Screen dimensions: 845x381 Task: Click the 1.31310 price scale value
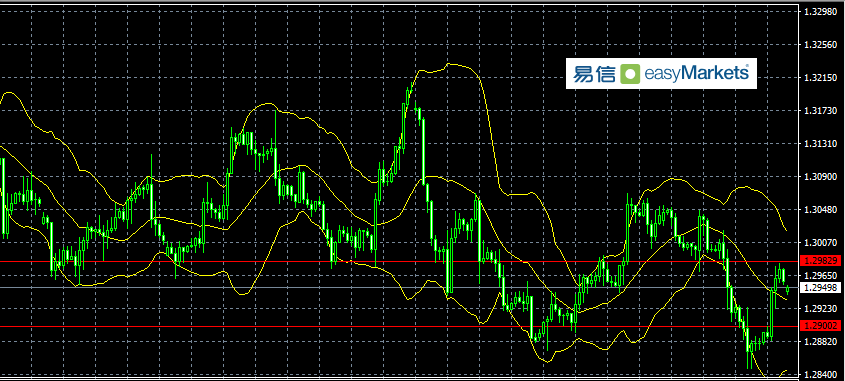click(x=820, y=143)
